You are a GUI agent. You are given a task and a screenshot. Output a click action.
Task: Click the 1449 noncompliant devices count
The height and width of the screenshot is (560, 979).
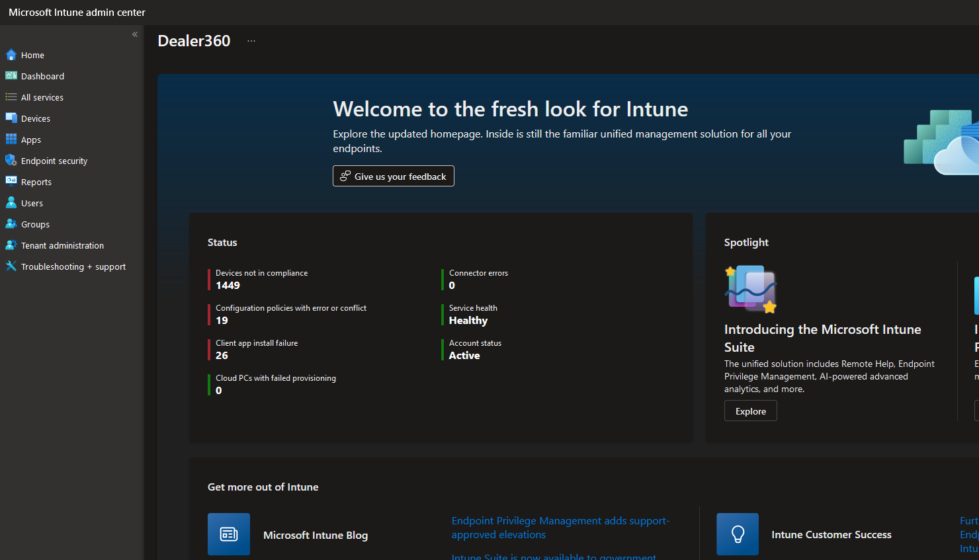coord(228,286)
